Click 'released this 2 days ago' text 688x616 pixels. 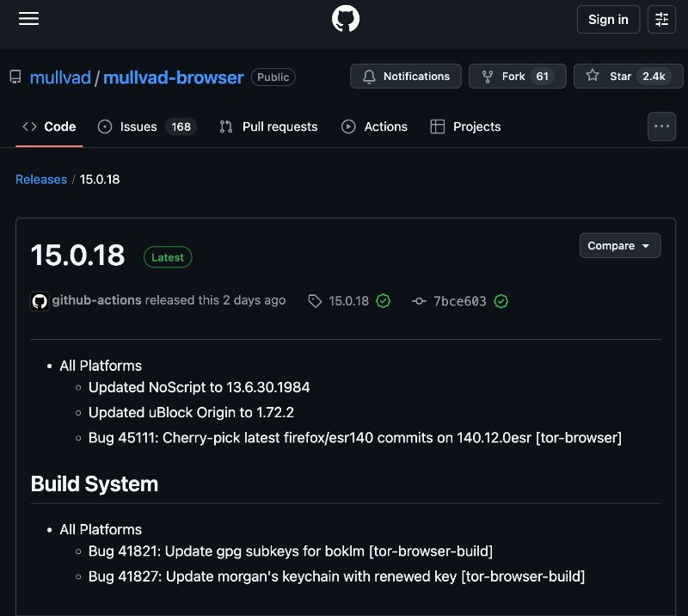click(x=216, y=300)
